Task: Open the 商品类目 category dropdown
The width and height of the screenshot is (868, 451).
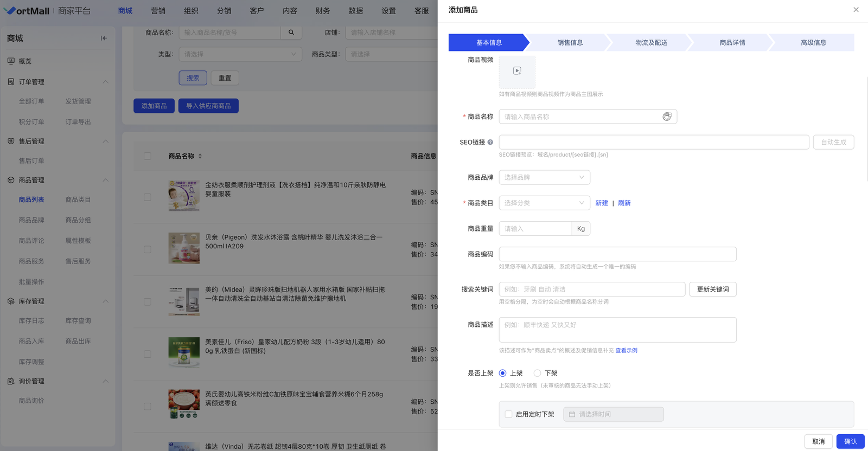Action: (x=544, y=203)
